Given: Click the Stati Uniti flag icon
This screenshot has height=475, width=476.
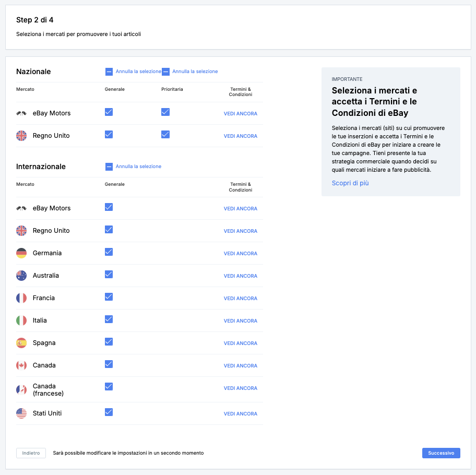Looking at the screenshot, I should pos(21,413).
